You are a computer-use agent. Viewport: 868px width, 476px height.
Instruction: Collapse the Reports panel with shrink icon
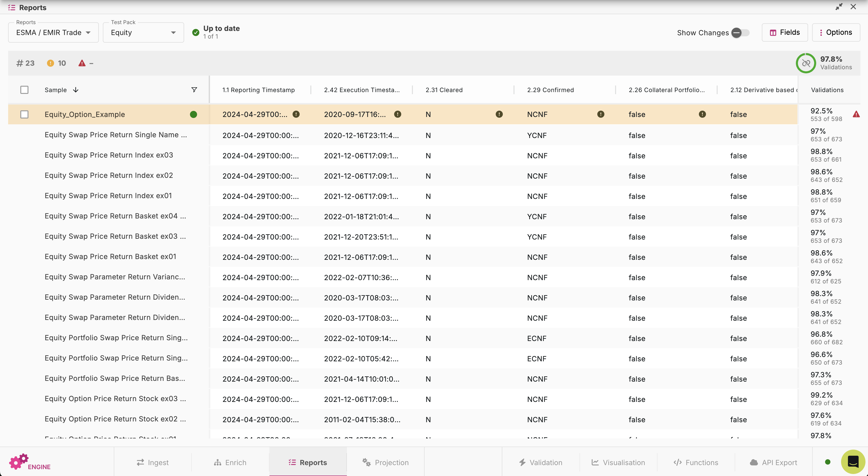tap(839, 7)
